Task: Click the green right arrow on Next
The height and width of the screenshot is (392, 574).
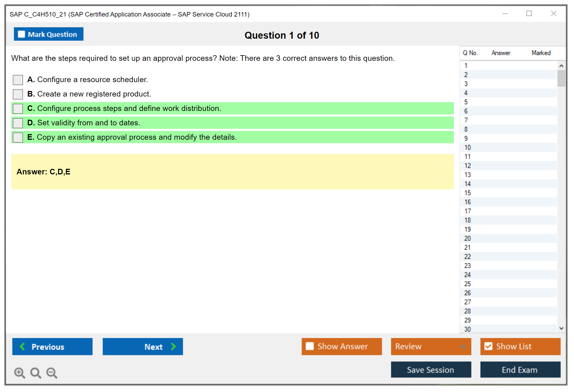Action: coord(173,346)
